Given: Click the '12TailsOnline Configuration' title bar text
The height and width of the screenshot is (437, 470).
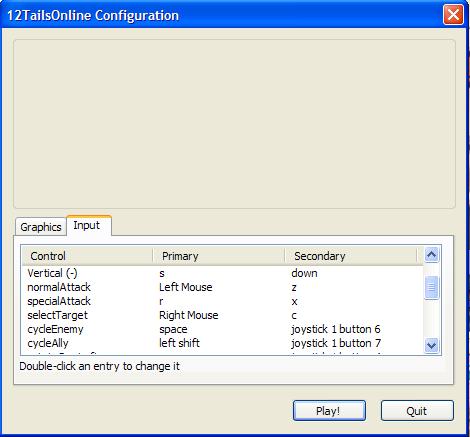Looking at the screenshot, I should (93, 15).
